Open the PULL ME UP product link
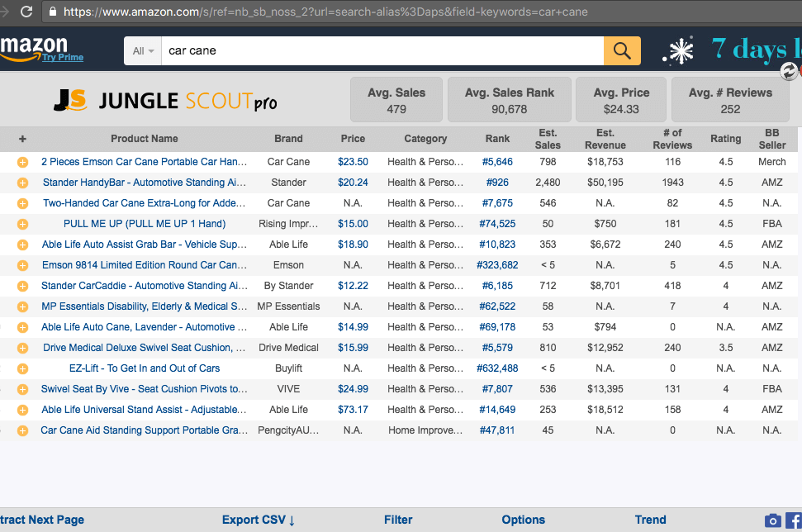Screen dimensions: 802x532 click(145, 224)
